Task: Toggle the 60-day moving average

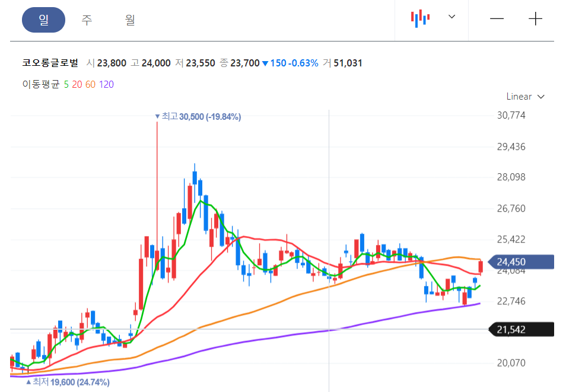Action: pyautogui.click(x=90, y=84)
